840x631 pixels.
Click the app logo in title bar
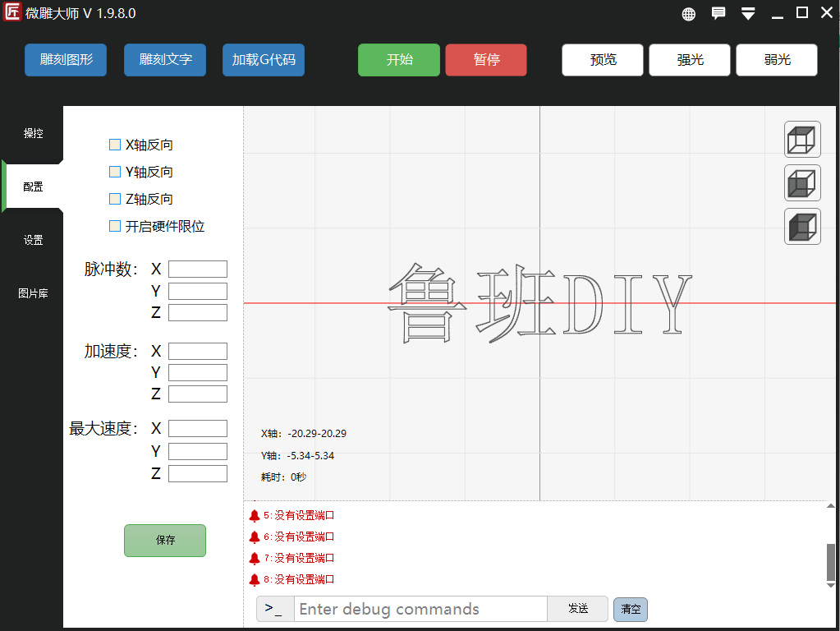pyautogui.click(x=12, y=13)
